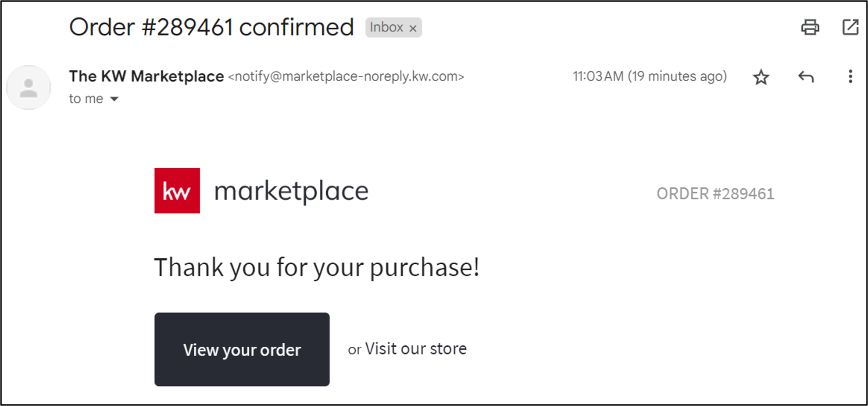Viewport: 868px width, 406px height.
Task: Open email in a new window
Action: 850,27
